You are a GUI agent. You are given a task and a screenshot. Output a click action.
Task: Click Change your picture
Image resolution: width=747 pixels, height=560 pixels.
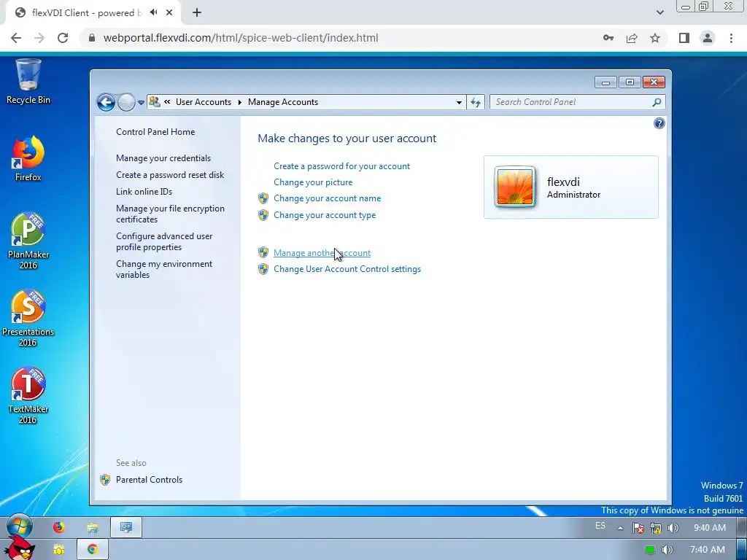(x=313, y=182)
